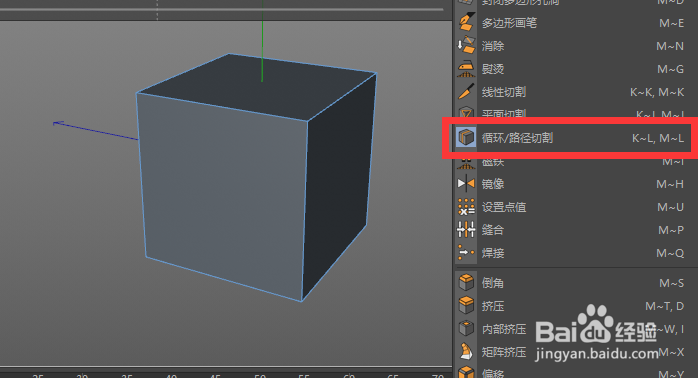Click the M~S shortcut text
The image size is (698, 378).
click(671, 283)
